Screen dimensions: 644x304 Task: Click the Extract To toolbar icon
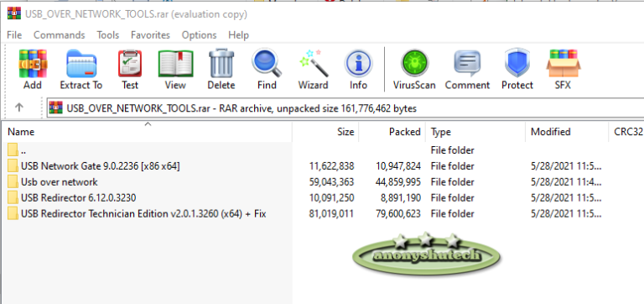(x=81, y=64)
